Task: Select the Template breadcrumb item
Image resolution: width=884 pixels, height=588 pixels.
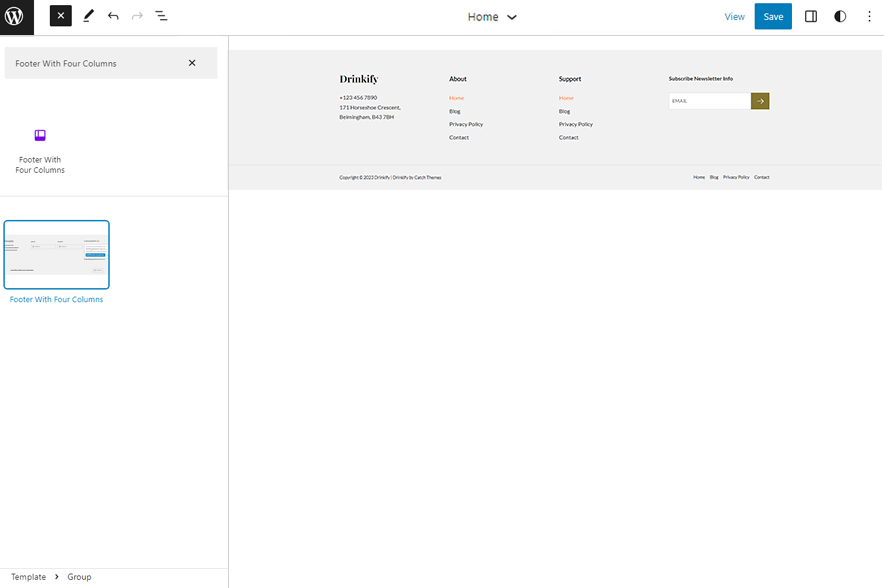Action: tap(27, 577)
